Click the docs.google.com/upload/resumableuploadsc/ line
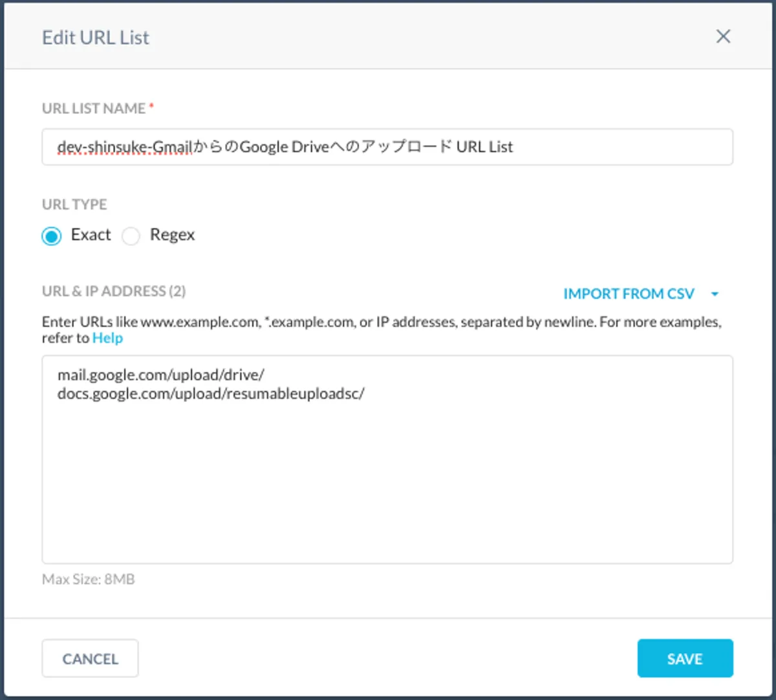 point(211,394)
